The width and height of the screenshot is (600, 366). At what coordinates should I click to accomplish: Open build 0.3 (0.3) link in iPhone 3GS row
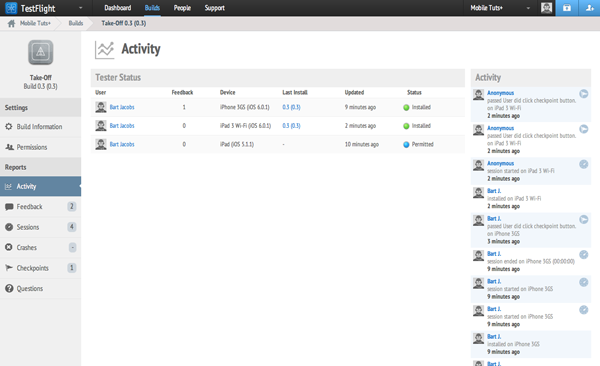tap(291, 107)
